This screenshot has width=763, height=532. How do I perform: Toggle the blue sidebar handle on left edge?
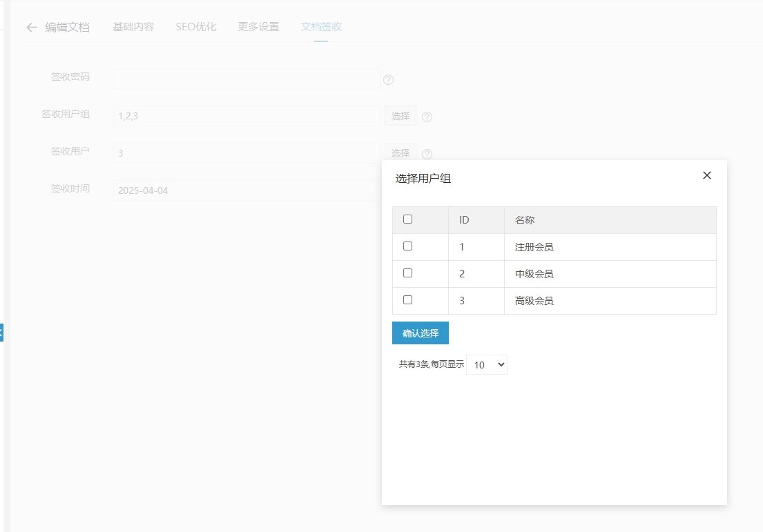[x=2, y=333]
